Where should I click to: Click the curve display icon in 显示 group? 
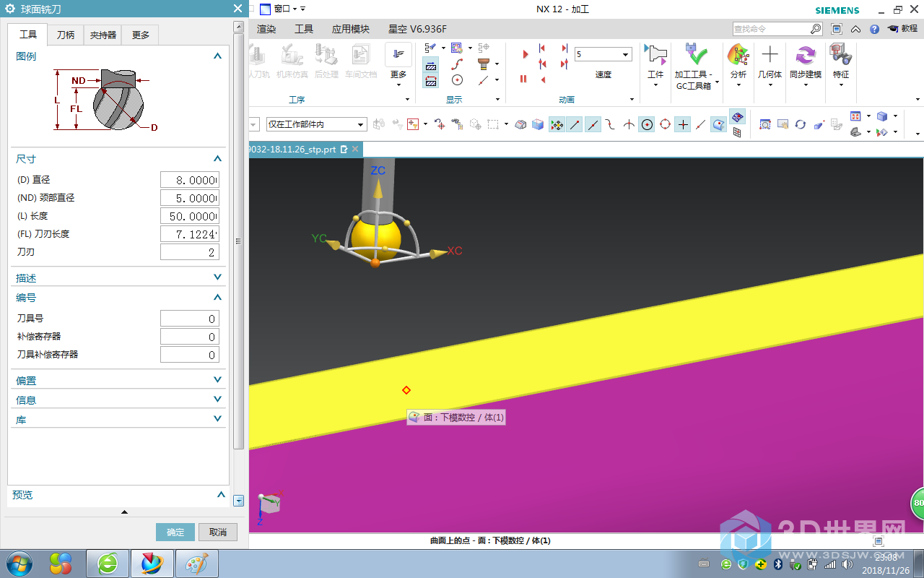[457, 64]
